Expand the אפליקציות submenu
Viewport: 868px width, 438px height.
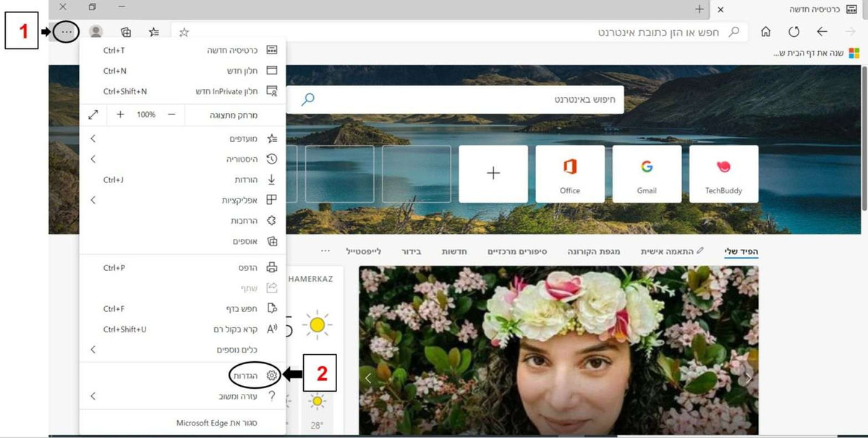click(182, 200)
